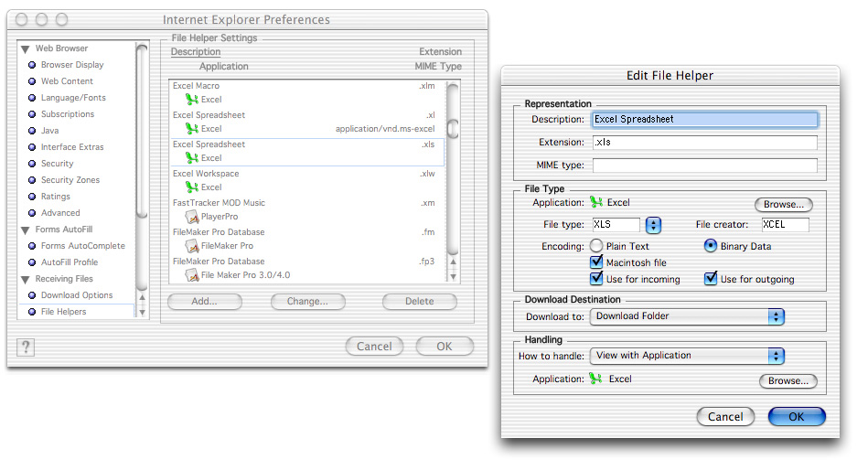
Task: Click the bullet icon beside Download Options
Action: point(32,295)
